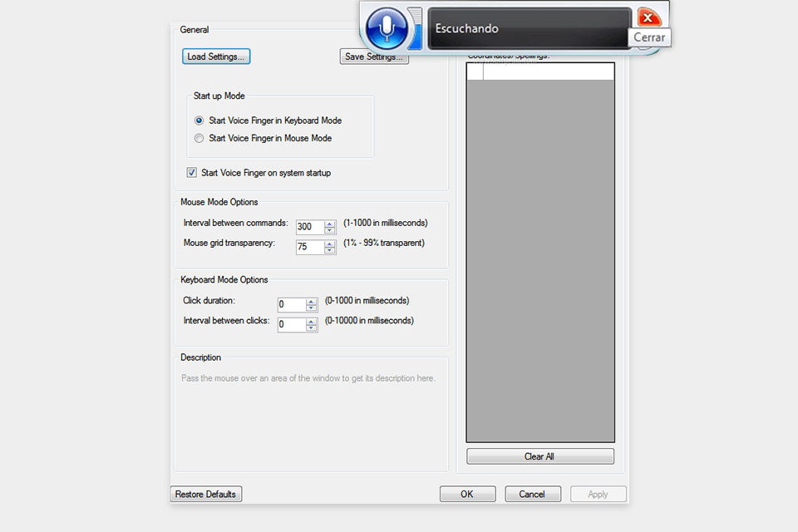Image resolution: width=798 pixels, height=532 pixels.
Task: Click the blue microphone icon
Action: click(x=387, y=27)
